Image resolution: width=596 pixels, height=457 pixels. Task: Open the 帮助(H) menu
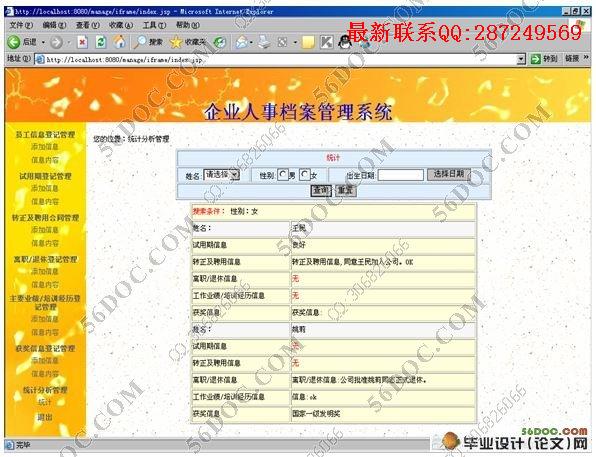click(x=187, y=25)
